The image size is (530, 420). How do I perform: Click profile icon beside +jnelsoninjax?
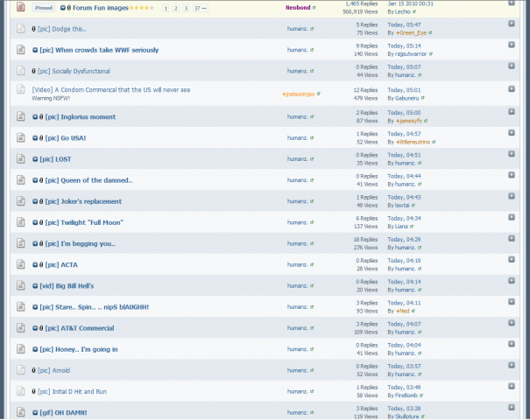[318, 94]
